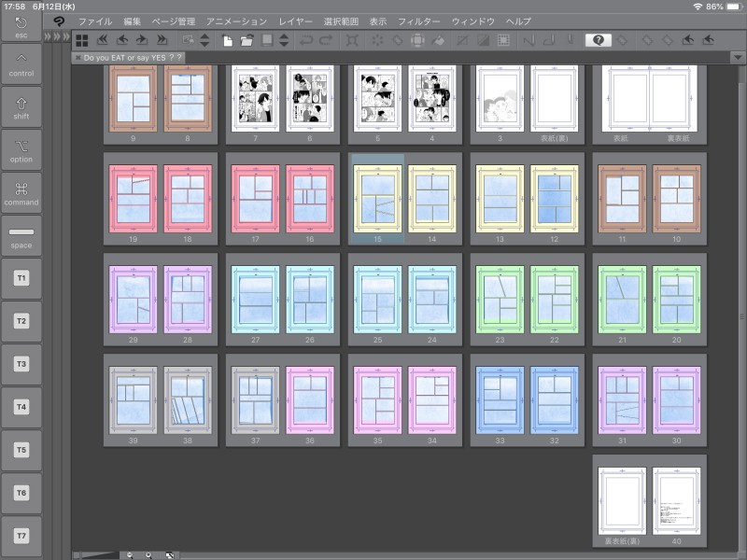747x560 pixels.
Task: Open the 選択範囲 menu
Action: pos(341,21)
